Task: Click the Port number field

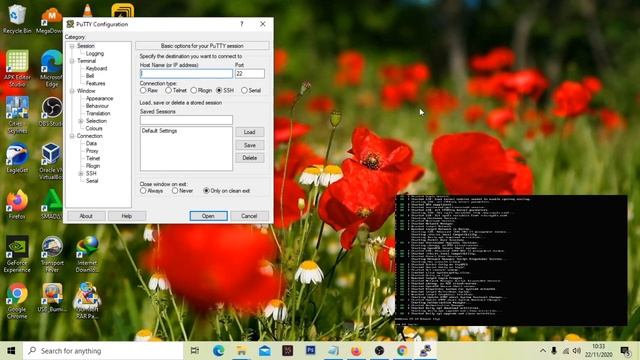Action: (249, 73)
